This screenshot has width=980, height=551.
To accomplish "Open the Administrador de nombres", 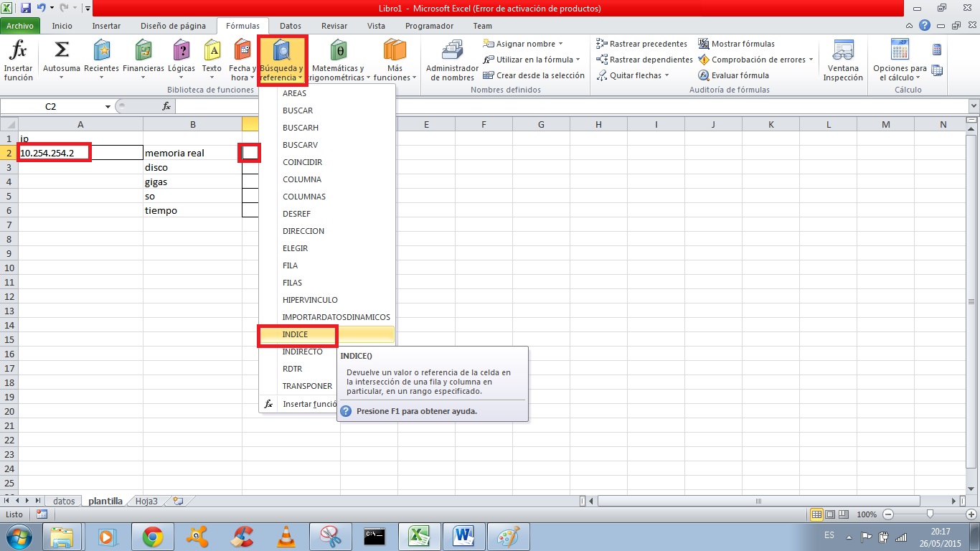I will [451, 61].
